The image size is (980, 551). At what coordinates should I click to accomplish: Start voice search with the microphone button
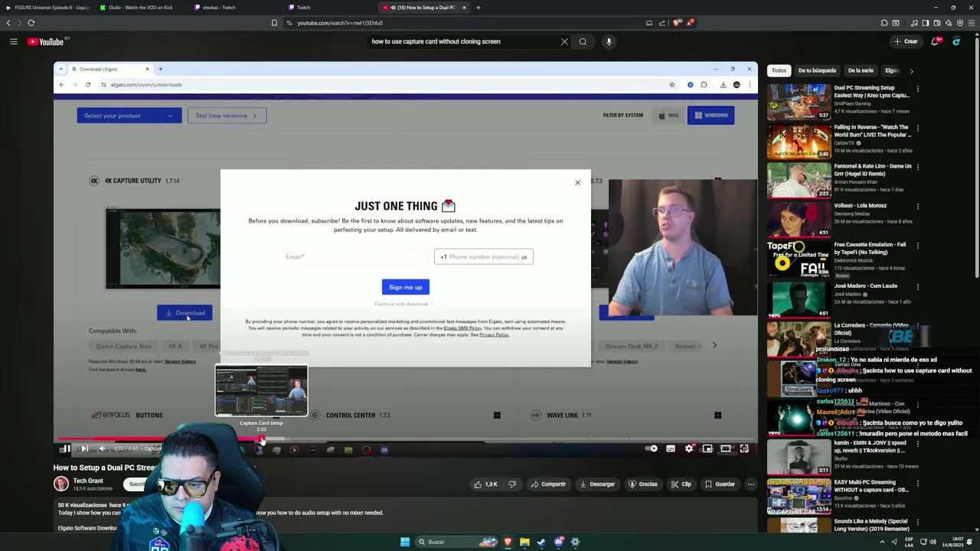[609, 41]
